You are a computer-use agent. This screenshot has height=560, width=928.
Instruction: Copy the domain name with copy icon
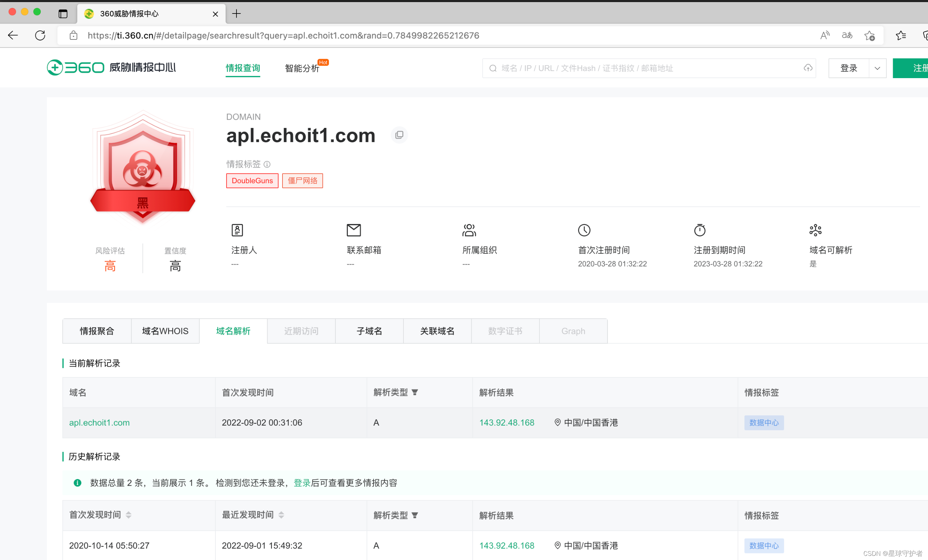[x=399, y=135]
